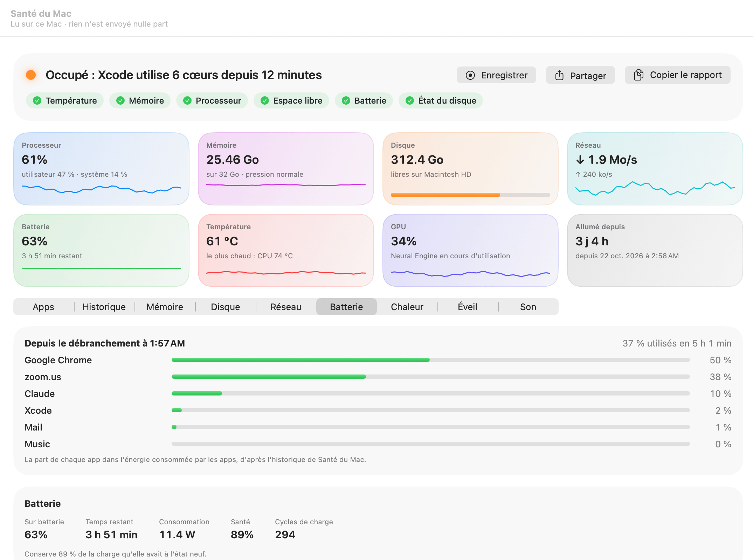Open the Mémoire 25.46 Go card
The height and width of the screenshot is (560, 753).
(286, 169)
